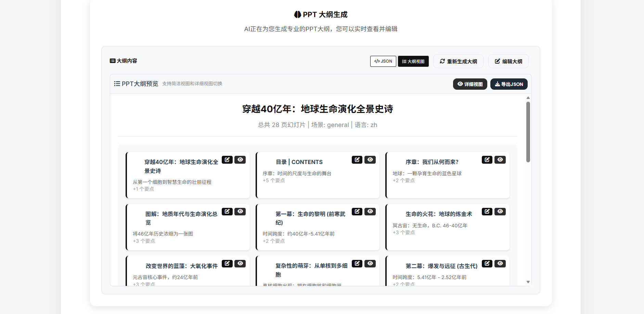The image size is (644, 314).
Task: Click the edit icon on the title slide card
Action: pyautogui.click(x=227, y=160)
